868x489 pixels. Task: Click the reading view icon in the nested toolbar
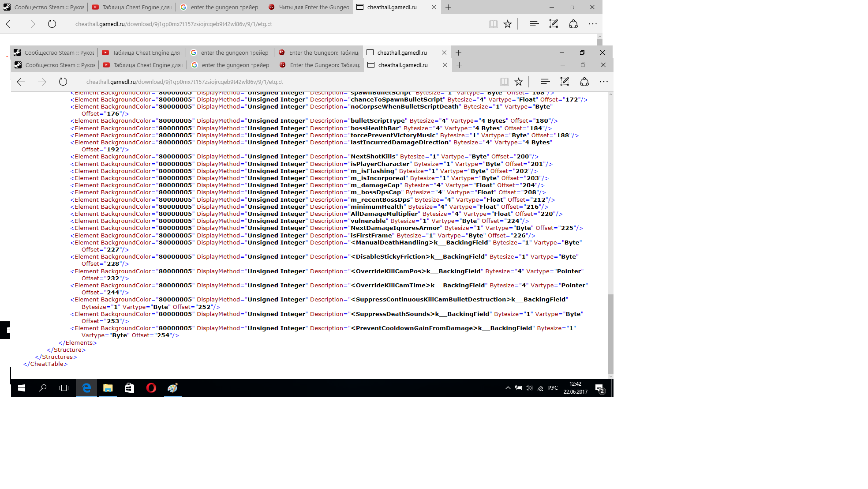click(x=505, y=82)
